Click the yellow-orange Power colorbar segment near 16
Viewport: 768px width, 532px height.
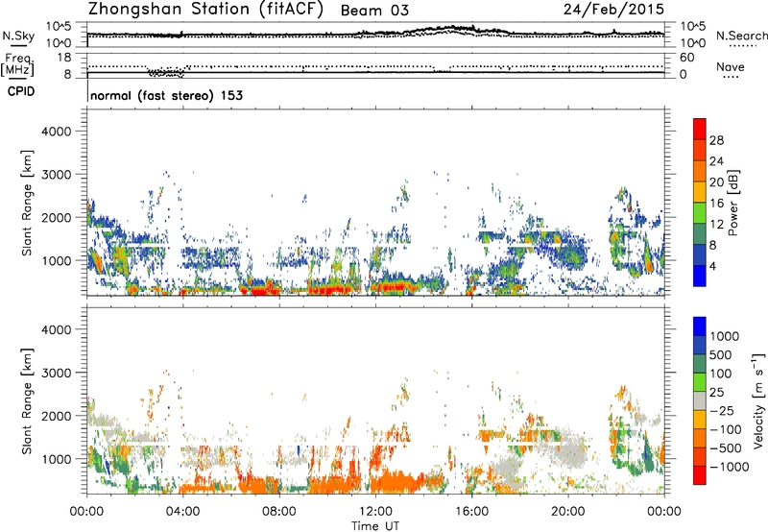pos(700,191)
